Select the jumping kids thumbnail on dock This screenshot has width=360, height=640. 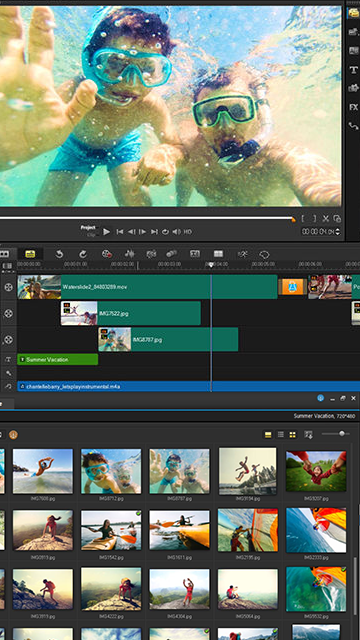tap(248, 471)
